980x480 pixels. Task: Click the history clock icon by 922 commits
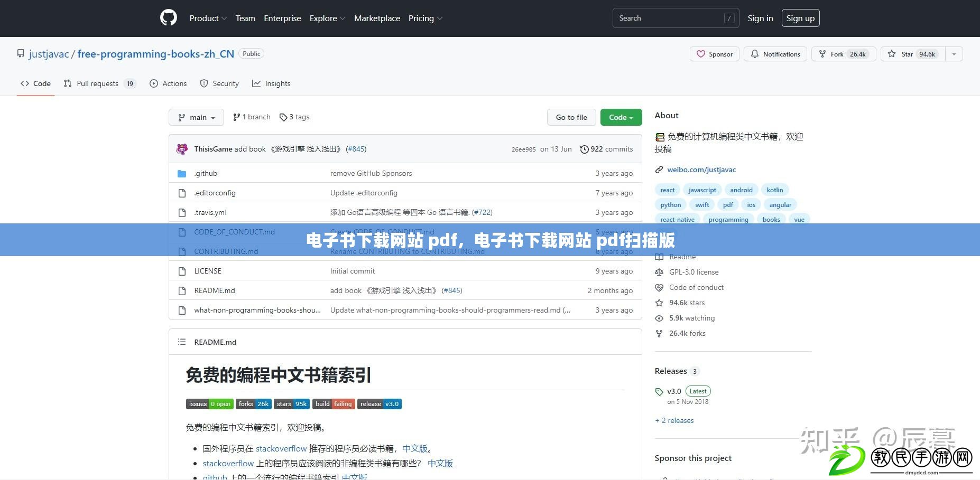pos(584,149)
